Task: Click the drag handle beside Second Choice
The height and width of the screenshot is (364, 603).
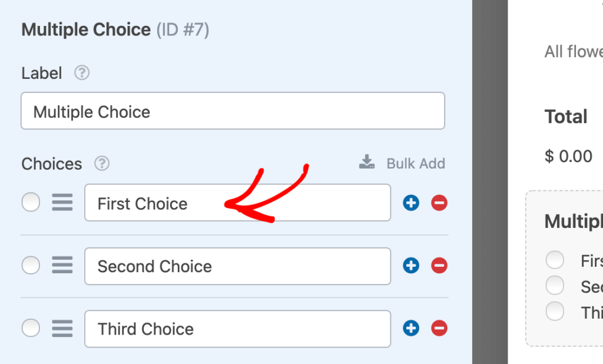Action: (62, 265)
